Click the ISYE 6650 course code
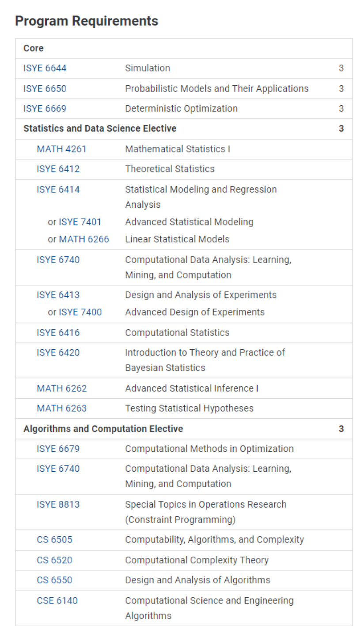This screenshot has width=364, height=626. pyautogui.click(x=45, y=88)
